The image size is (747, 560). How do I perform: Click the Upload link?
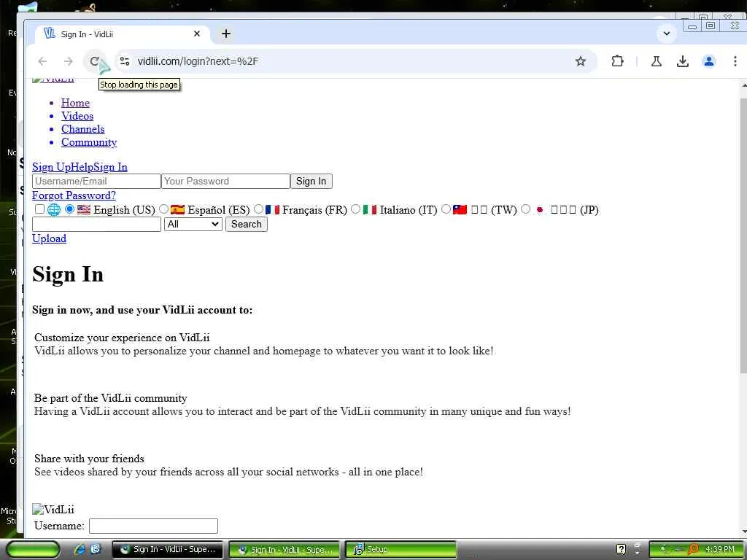49,238
